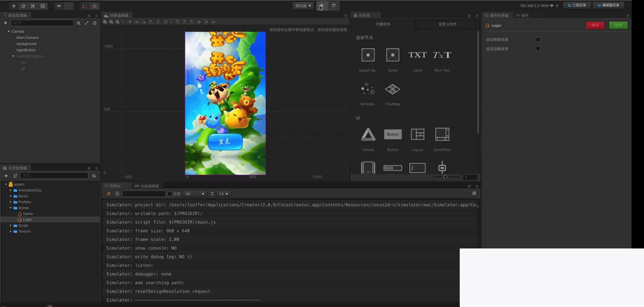Open the console font size dropdown
The height and width of the screenshot is (307, 644).
(224, 194)
